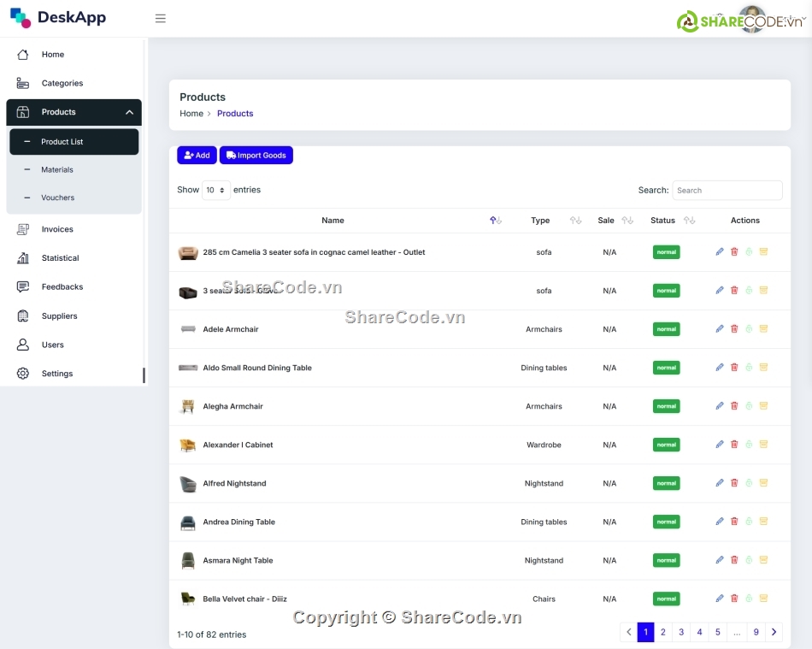
Task: Archive the Andrea Dining Table product
Action: point(763,521)
